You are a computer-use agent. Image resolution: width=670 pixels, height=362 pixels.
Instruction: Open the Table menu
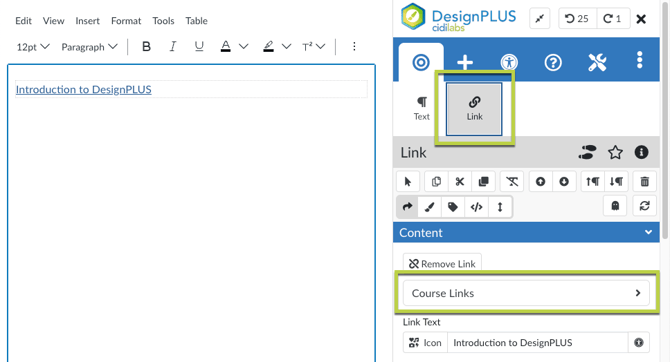tap(197, 21)
